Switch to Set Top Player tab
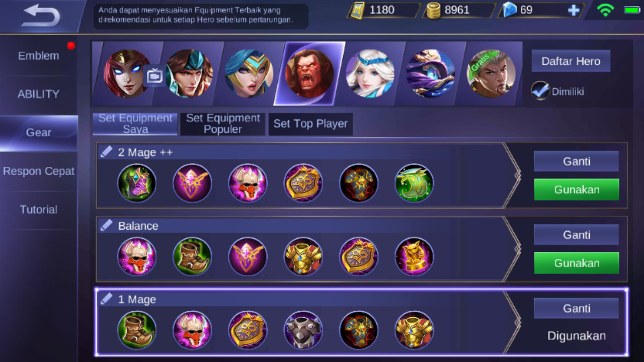644x362 pixels. 310,124
